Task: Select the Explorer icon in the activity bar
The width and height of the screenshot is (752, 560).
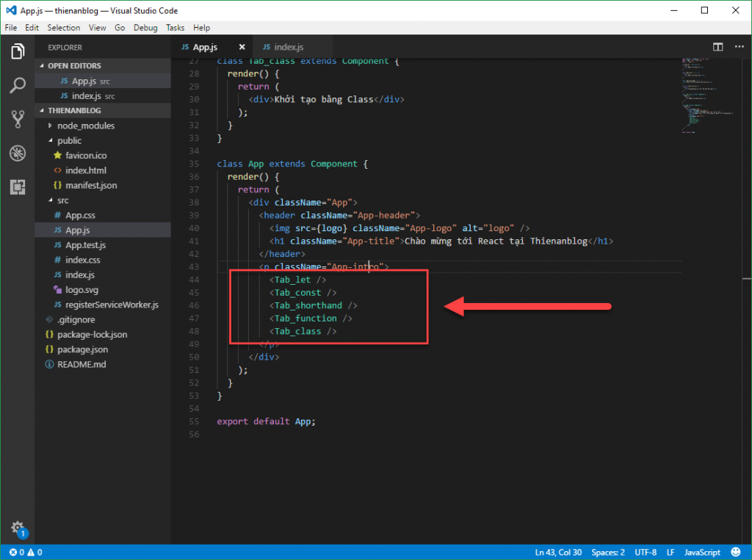Action: [18, 51]
